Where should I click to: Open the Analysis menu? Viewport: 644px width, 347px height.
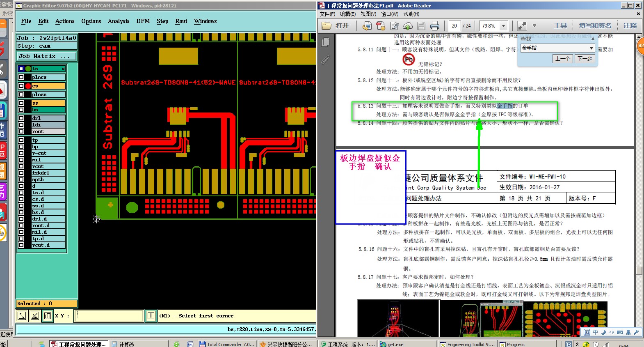119,21
